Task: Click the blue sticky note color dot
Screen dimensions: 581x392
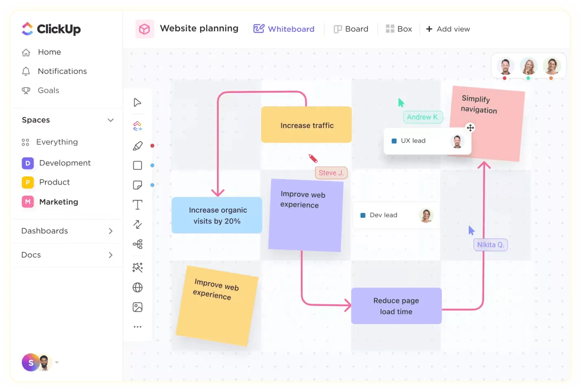Action: (x=153, y=185)
